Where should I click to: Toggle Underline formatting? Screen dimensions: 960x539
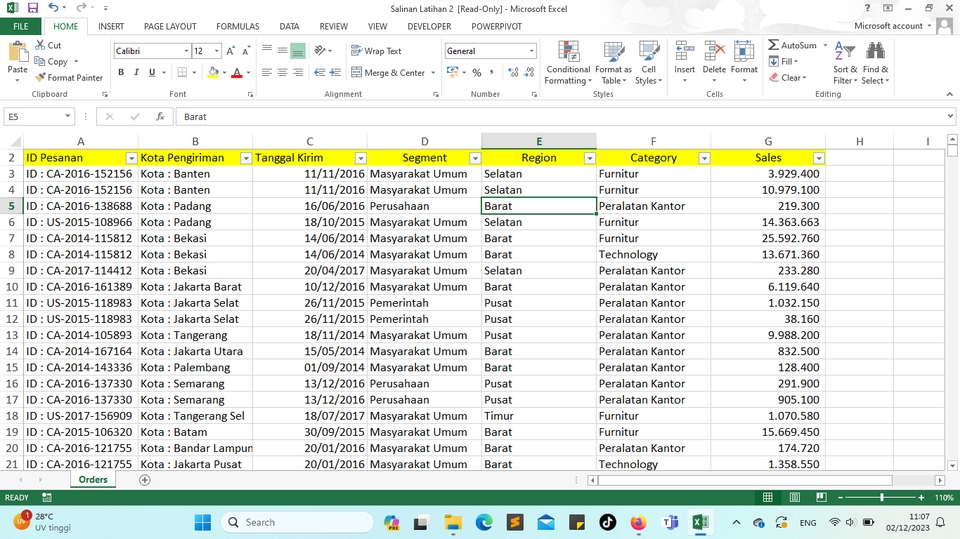[x=152, y=72]
